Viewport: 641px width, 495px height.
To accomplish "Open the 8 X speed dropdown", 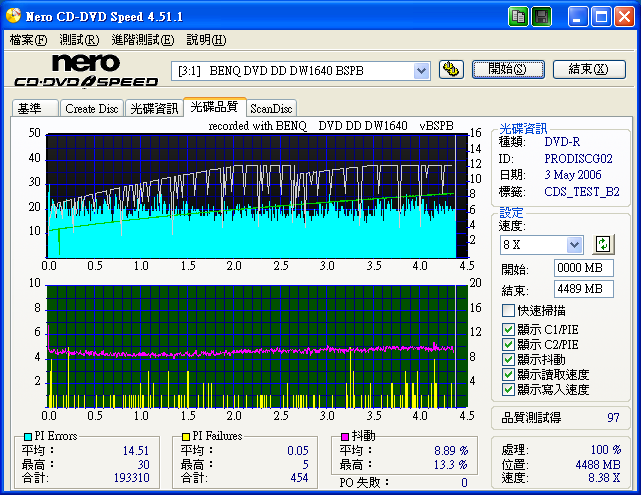I will [x=574, y=245].
